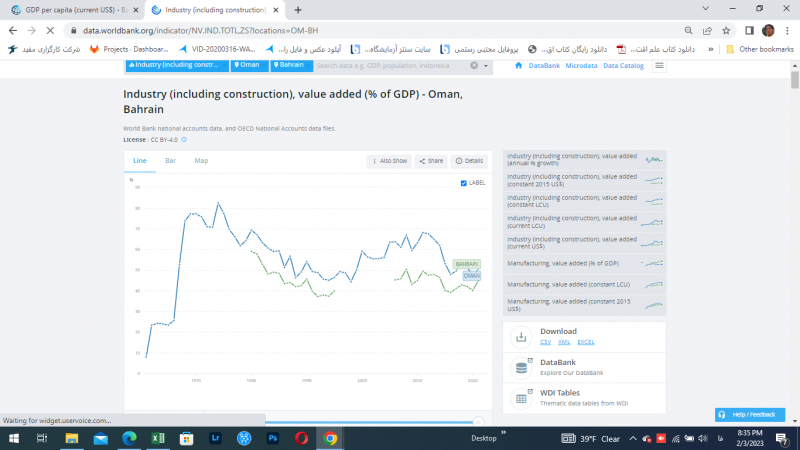Image resolution: width=800 pixels, height=450 pixels.
Task: Switch to the Map tab
Action: 201,160
